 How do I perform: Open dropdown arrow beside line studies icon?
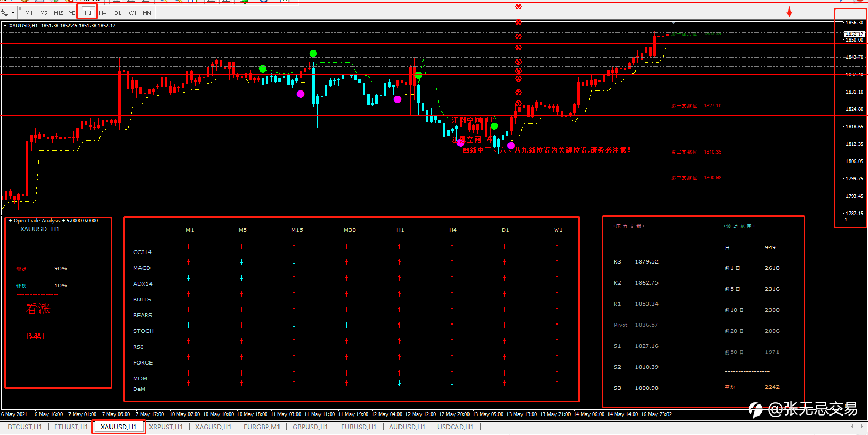[x=13, y=13]
